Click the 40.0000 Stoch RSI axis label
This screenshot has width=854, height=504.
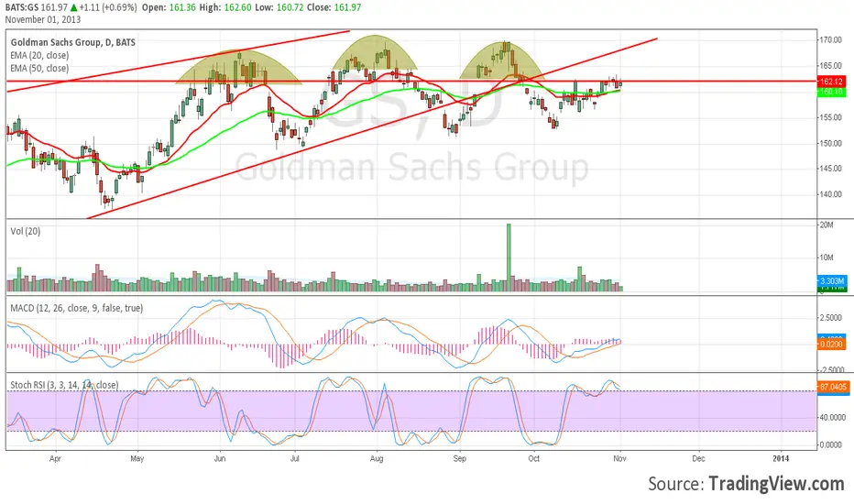(x=833, y=417)
